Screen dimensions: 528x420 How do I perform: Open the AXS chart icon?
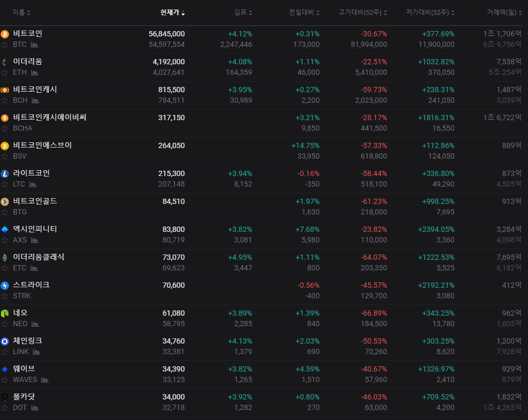[34, 240]
